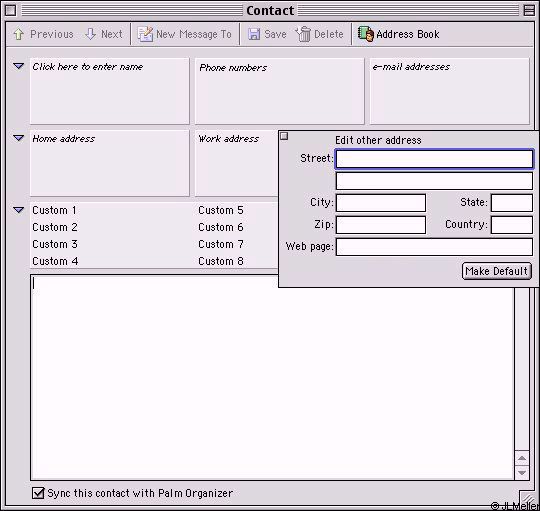Click into the Street input field
The height and width of the screenshot is (511, 540).
click(x=434, y=159)
